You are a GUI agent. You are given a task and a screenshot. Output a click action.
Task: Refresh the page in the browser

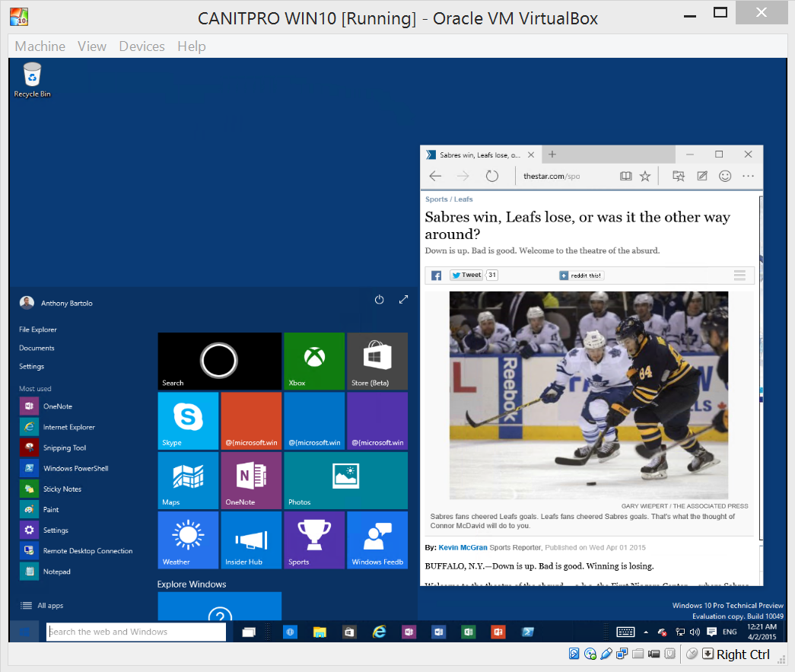click(x=491, y=177)
